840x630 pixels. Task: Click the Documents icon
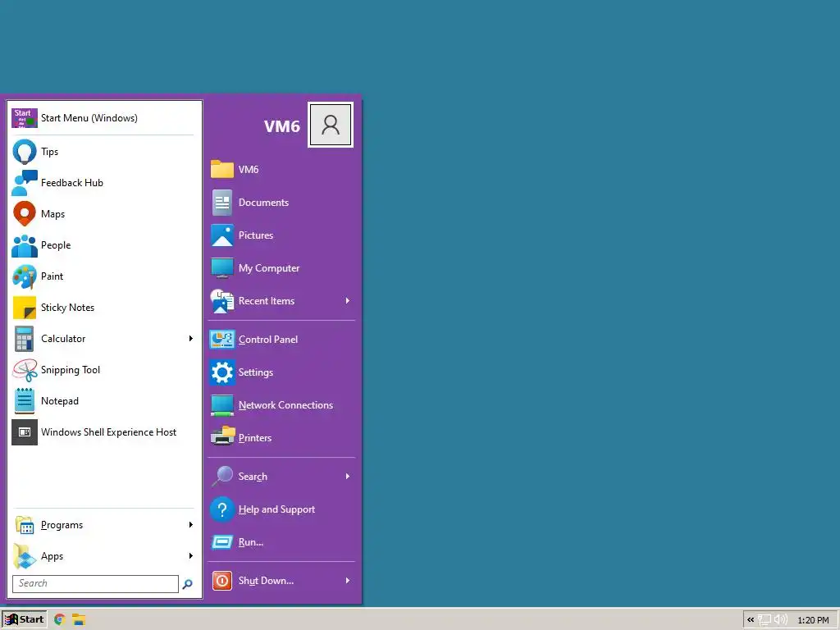(222, 203)
